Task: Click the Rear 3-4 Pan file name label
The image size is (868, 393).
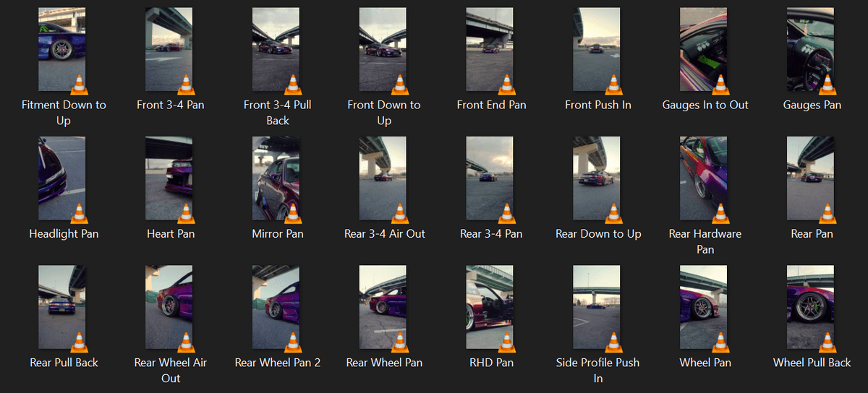Action: pyautogui.click(x=491, y=234)
